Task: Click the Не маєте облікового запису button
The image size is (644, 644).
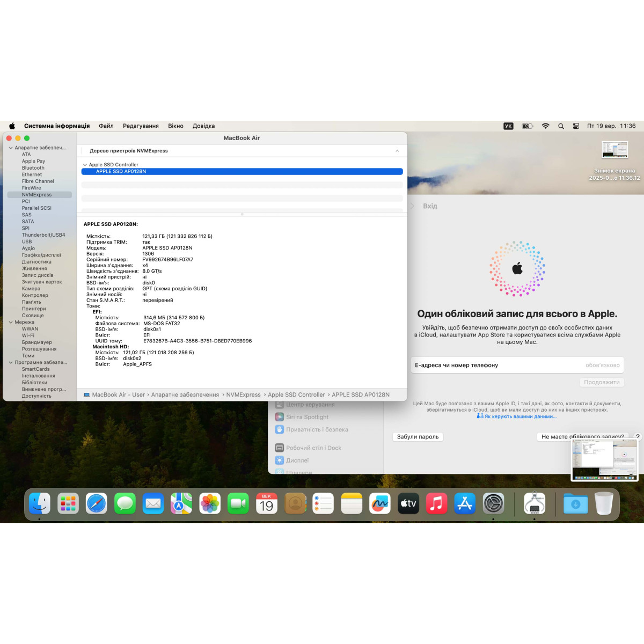Action: coord(582,437)
